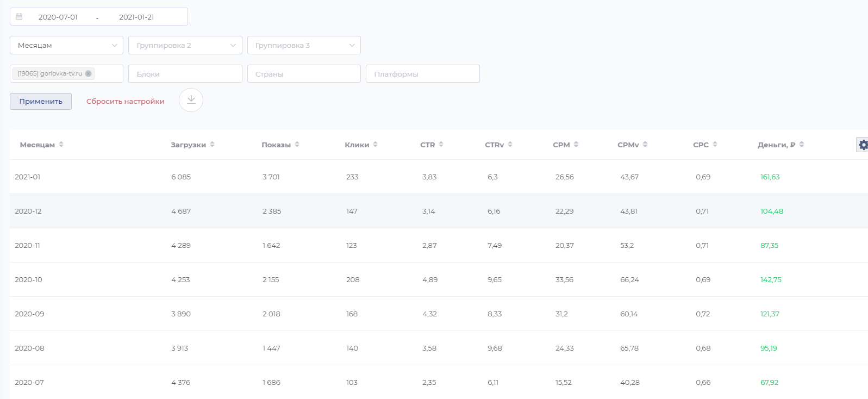868x399 pixels.
Task: Open the Месяцам grouping dropdown
Action: tap(66, 45)
